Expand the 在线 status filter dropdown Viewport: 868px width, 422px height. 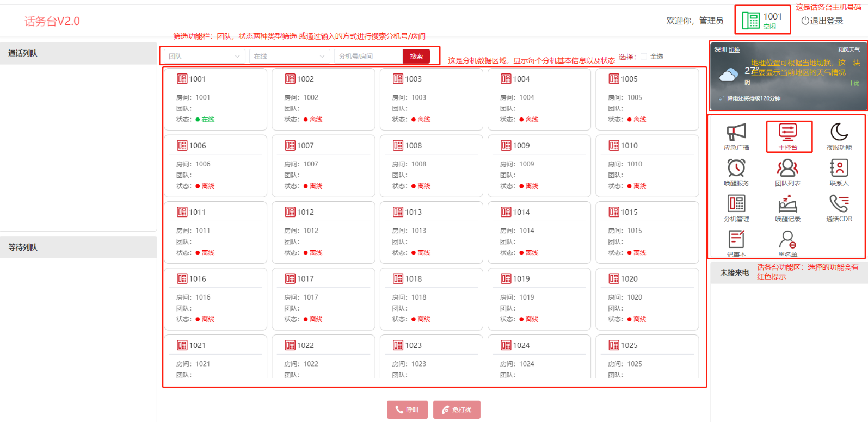tap(289, 57)
